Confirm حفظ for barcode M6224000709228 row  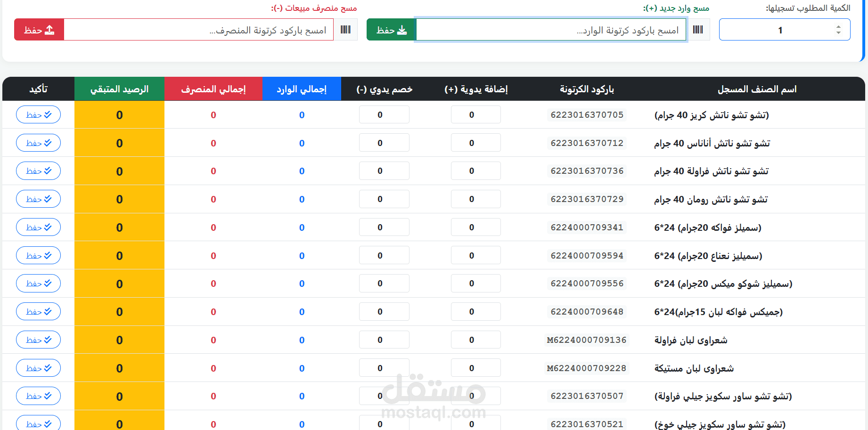tap(39, 368)
